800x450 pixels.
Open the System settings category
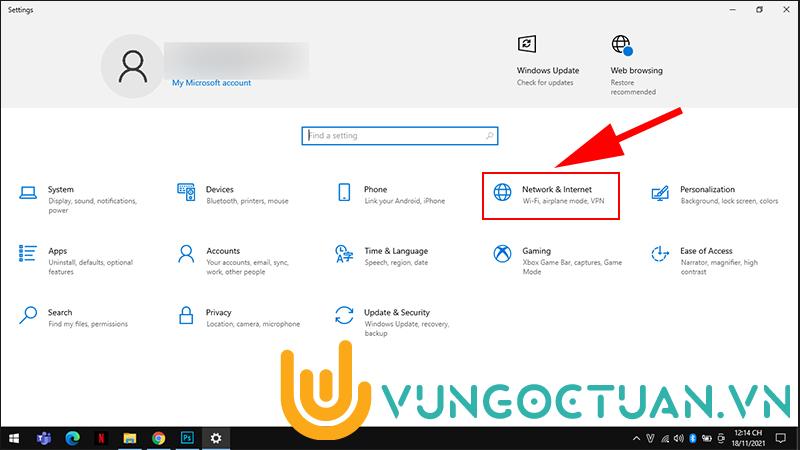[78, 199]
